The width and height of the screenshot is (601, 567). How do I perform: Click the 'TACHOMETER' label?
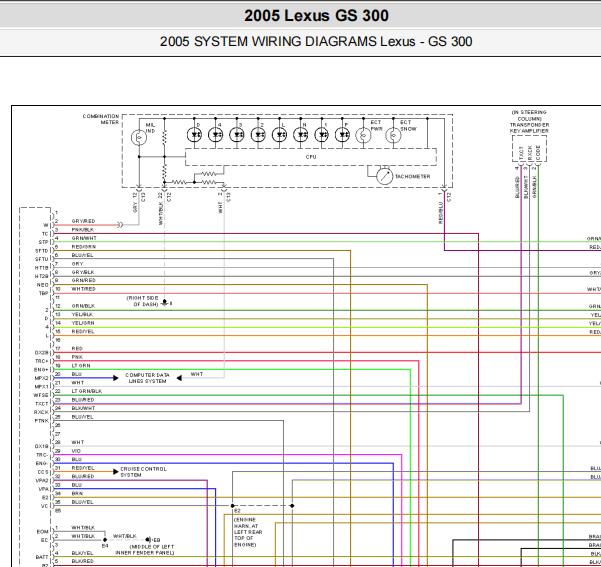pyautogui.click(x=412, y=176)
